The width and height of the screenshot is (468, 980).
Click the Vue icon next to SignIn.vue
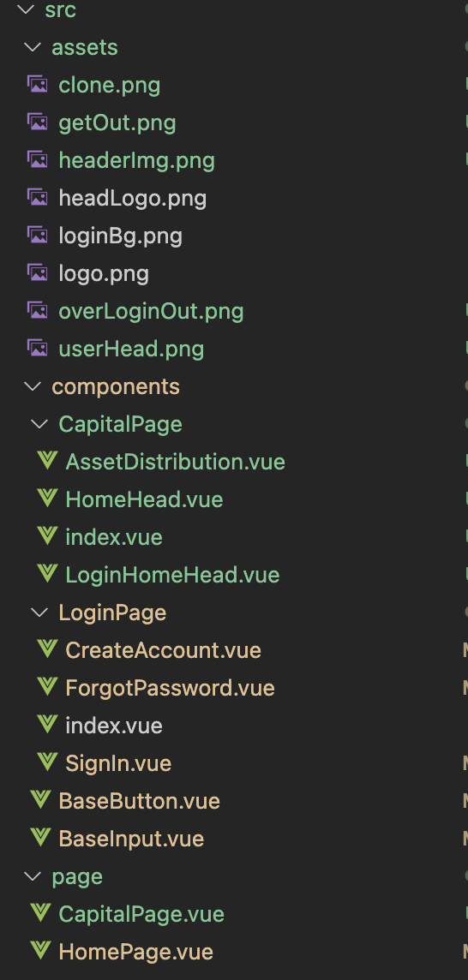47,762
